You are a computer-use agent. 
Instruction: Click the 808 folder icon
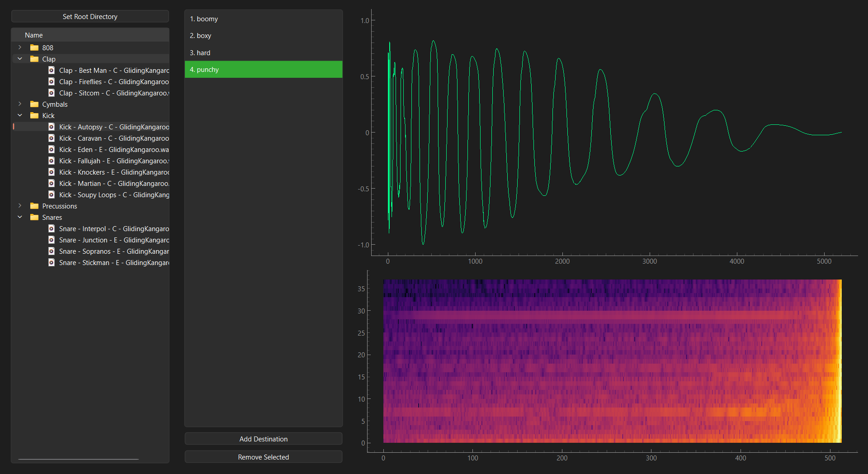click(x=34, y=47)
